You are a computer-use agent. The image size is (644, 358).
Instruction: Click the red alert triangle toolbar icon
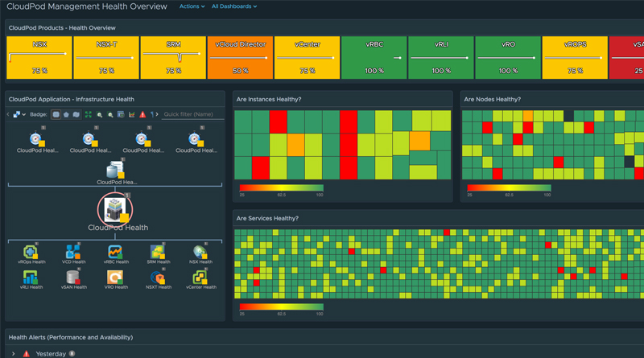pos(142,114)
